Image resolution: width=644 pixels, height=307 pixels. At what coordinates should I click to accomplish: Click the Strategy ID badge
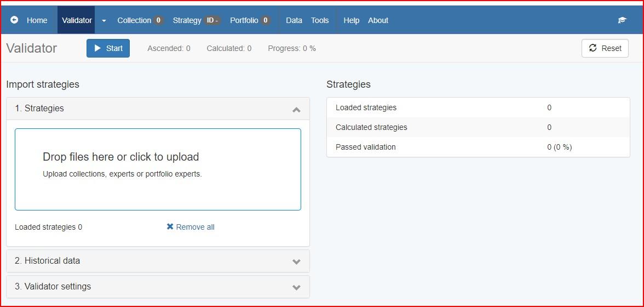[x=212, y=20]
